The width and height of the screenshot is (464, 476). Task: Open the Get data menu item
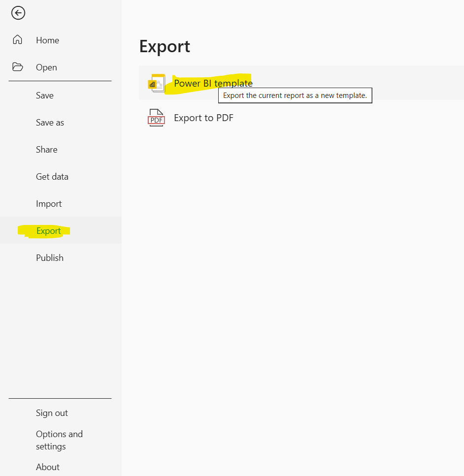(52, 177)
